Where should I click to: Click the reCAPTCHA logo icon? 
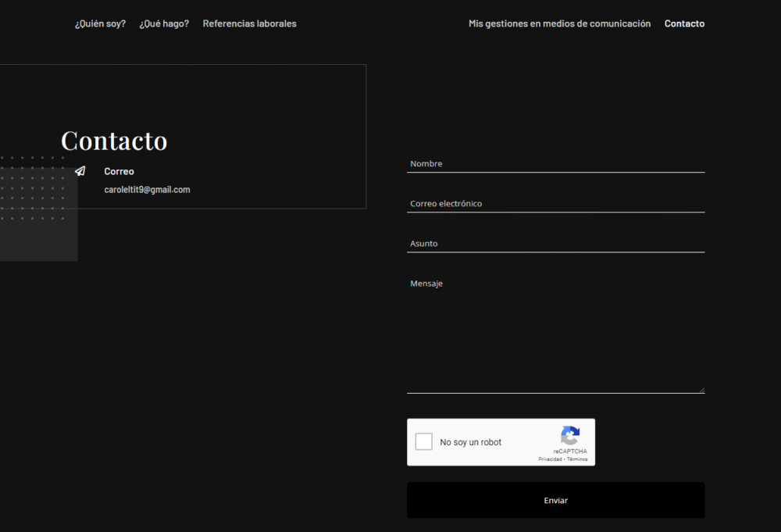(570, 436)
